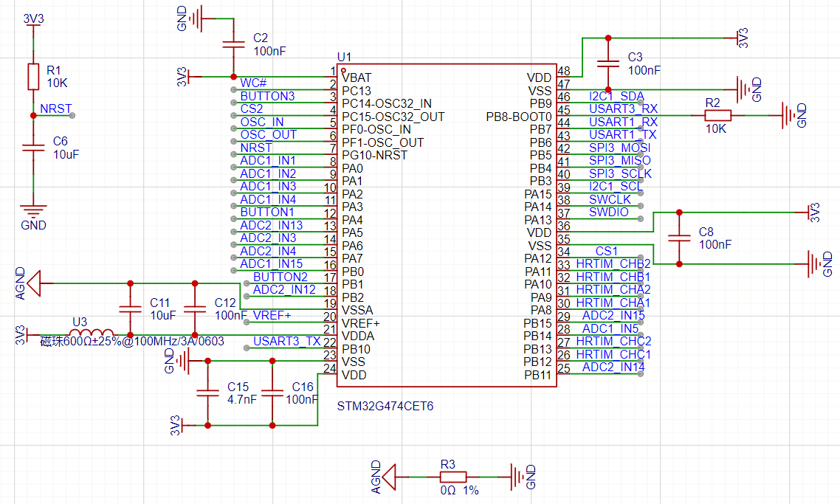Image resolution: width=840 pixels, height=504 pixels.
Task: Click the WC# net label
Action: [x=253, y=83]
